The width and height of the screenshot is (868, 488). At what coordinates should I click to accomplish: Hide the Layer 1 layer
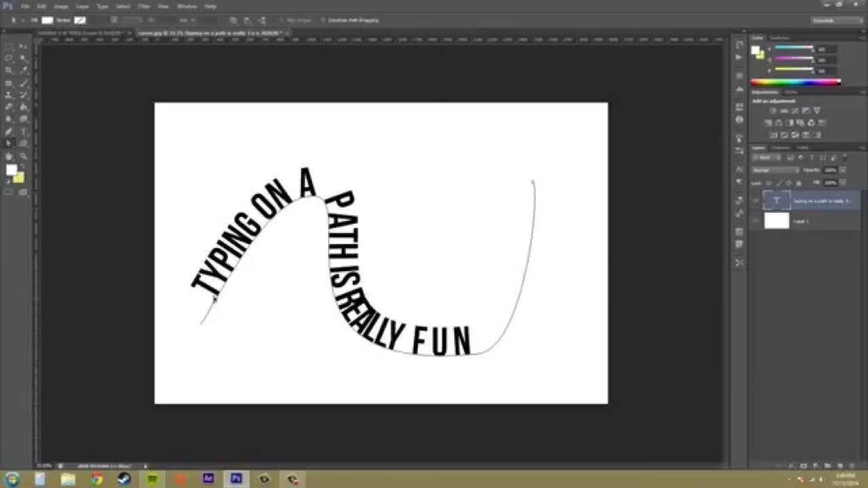pyautogui.click(x=755, y=221)
